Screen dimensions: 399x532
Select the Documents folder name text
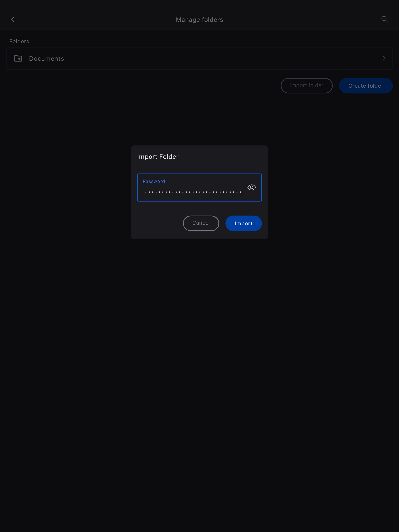(x=46, y=59)
